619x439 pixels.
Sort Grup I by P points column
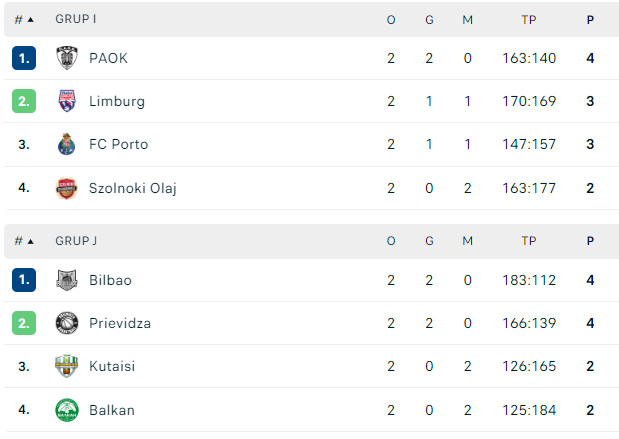pos(590,20)
